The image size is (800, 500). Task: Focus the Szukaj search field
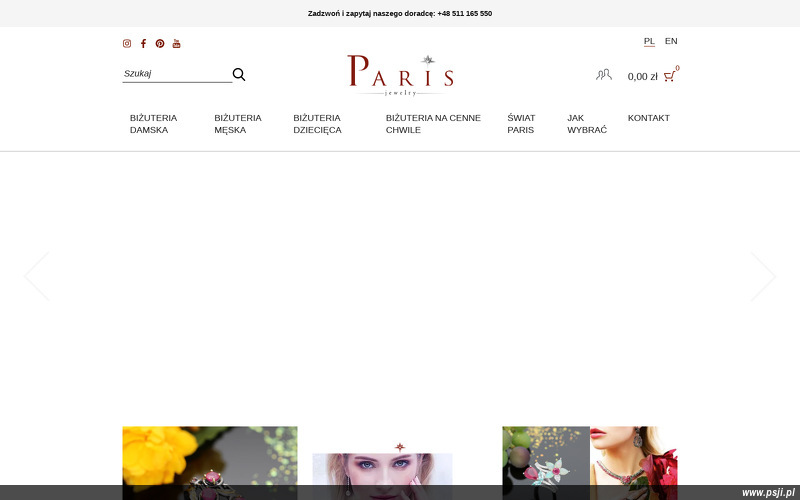tap(177, 74)
